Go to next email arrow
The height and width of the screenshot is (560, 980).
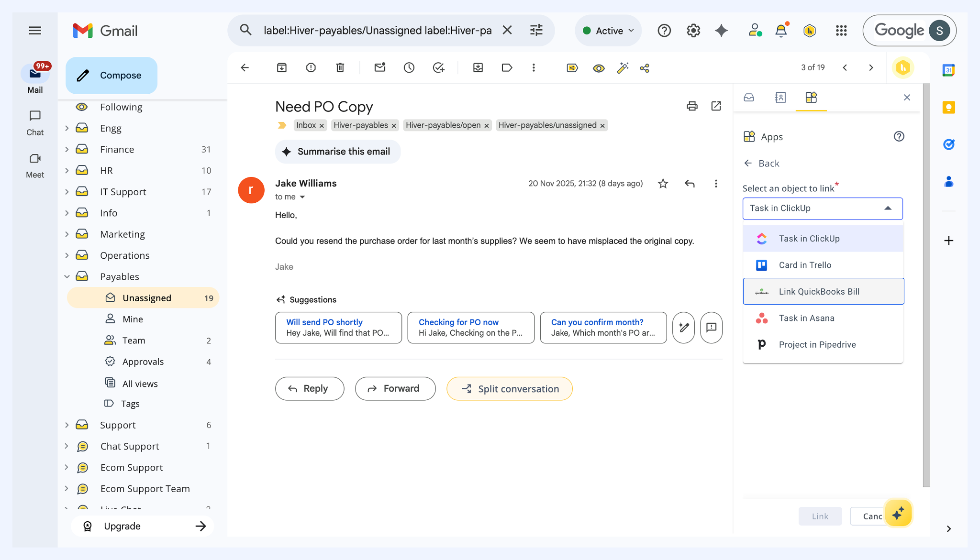coord(871,68)
